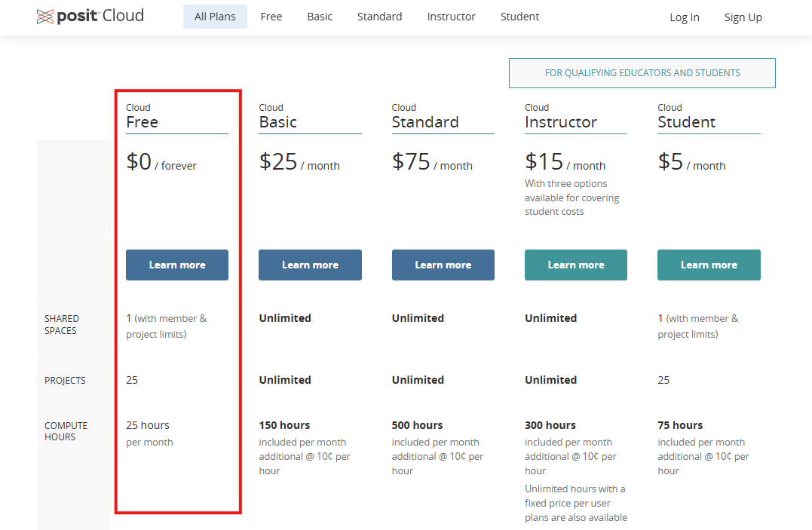
Task: Click Basic plan Shared Spaces 'Unlimited'
Action: pos(285,318)
